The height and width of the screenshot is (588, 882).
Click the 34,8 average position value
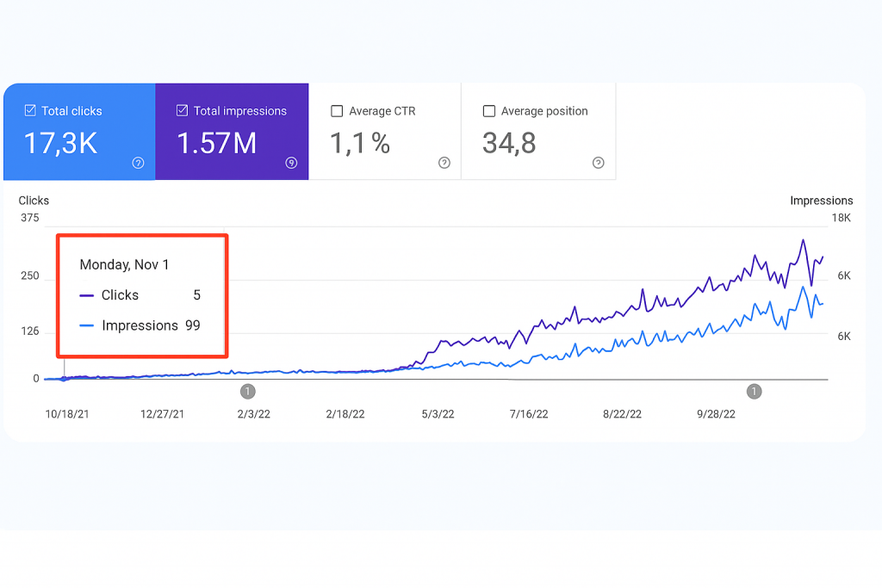tap(509, 144)
